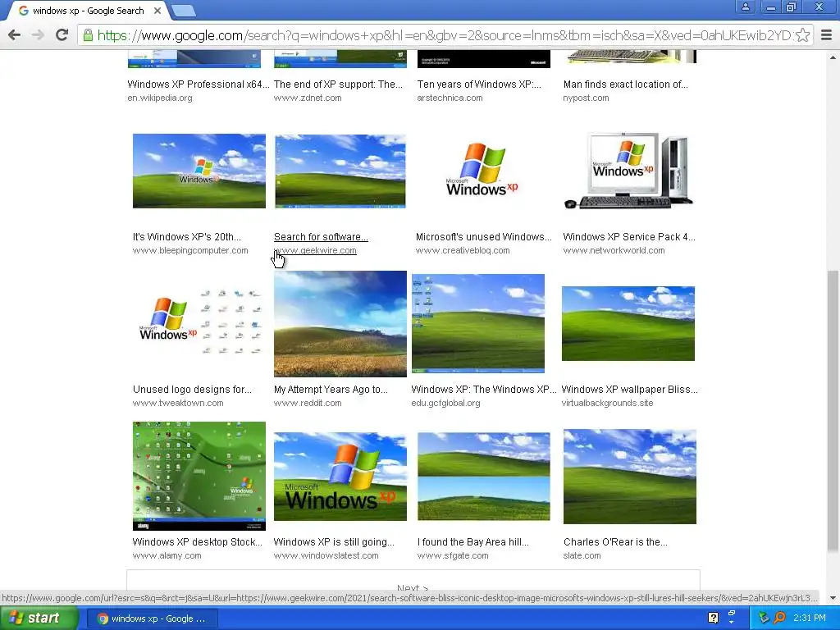Go back using the browser back arrow

[14, 34]
